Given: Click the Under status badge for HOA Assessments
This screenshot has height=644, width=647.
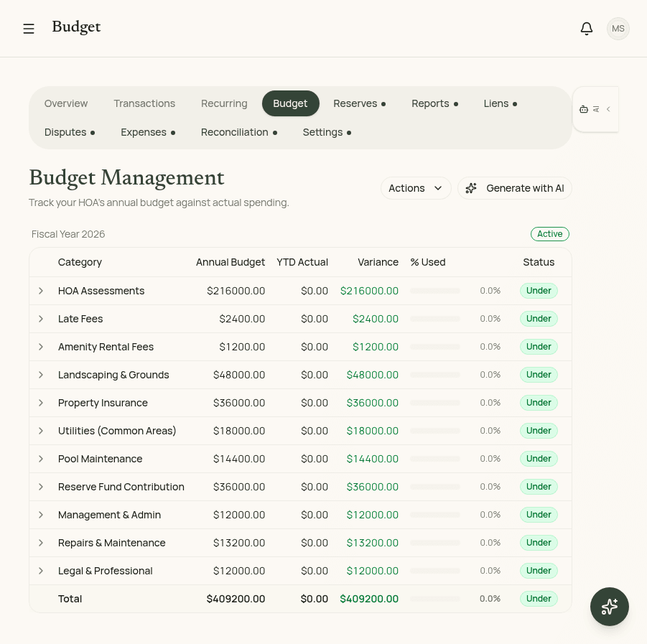Looking at the screenshot, I should [x=539, y=291].
